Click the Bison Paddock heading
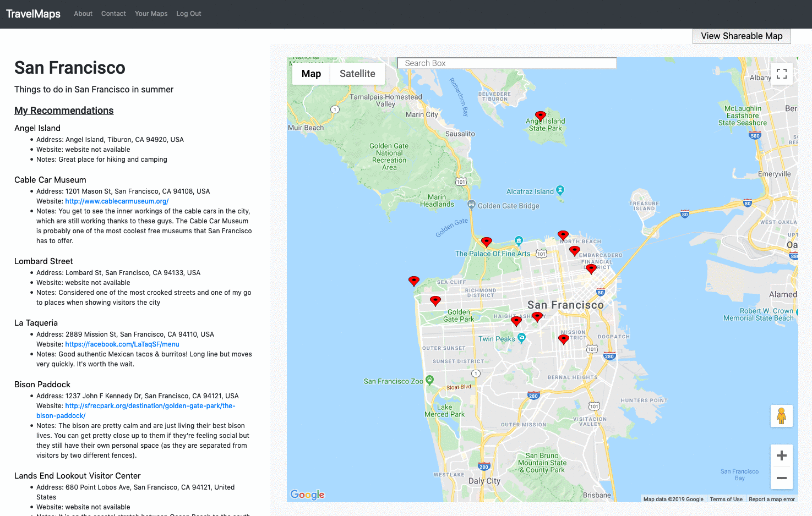Image resolution: width=812 pixels, height=516 pixels. (42, 385)
